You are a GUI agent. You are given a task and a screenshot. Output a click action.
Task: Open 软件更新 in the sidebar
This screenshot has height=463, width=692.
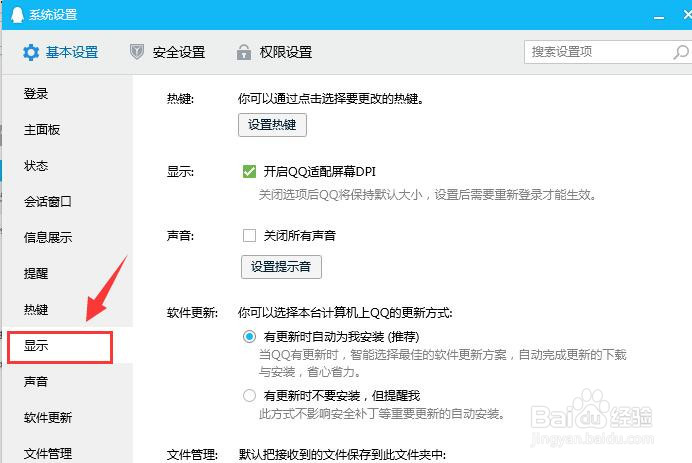[x=48, y=418]
